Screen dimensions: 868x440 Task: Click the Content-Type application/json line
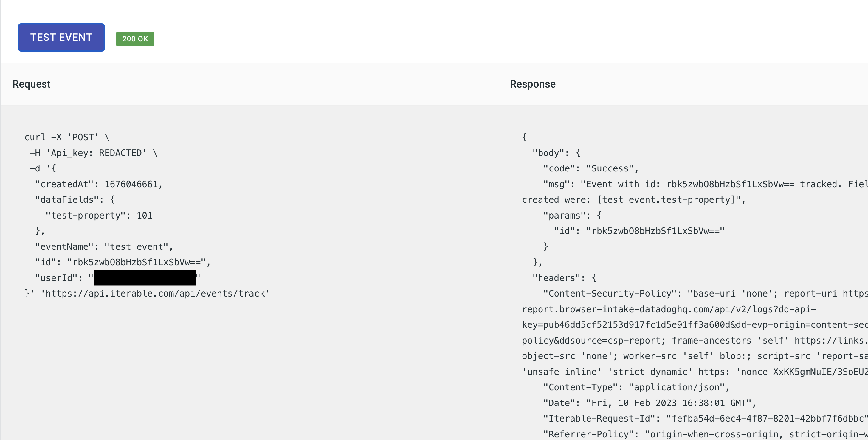636,387
